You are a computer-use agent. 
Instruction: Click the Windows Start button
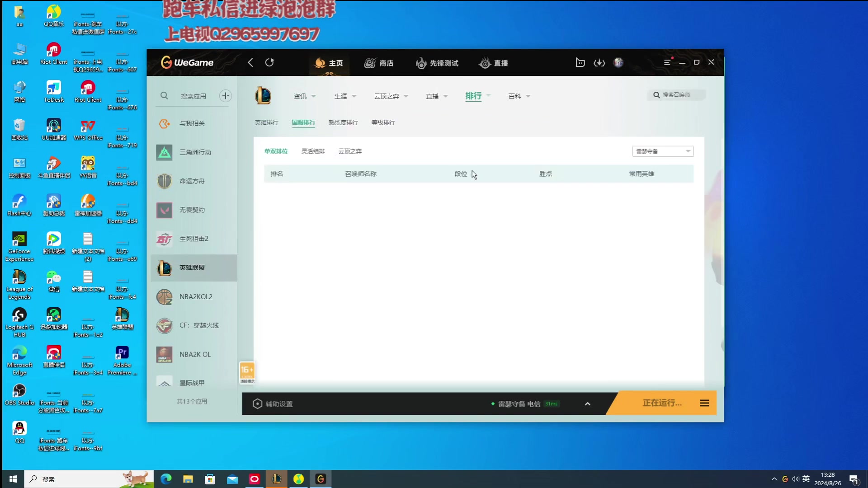(13, 479)
